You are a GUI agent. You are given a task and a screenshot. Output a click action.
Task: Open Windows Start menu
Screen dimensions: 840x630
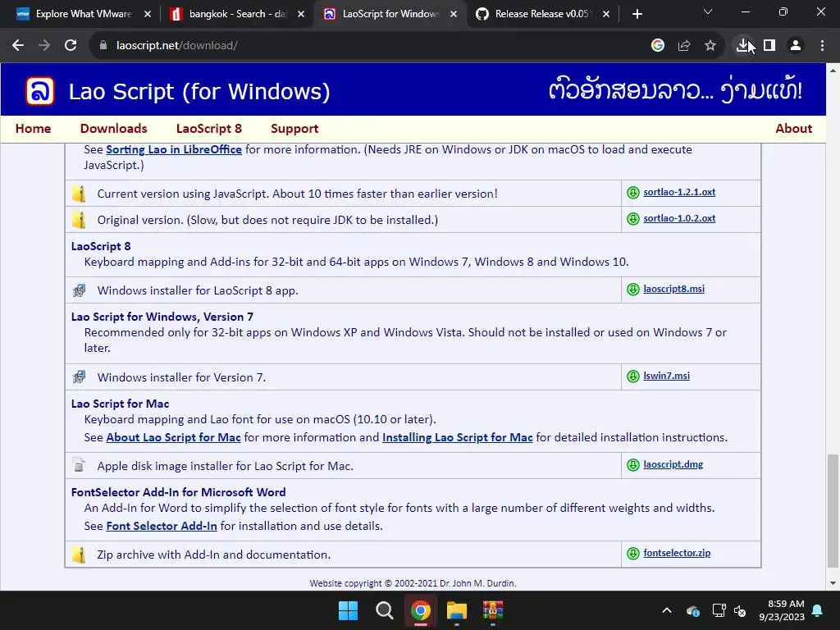coord(348,610)
